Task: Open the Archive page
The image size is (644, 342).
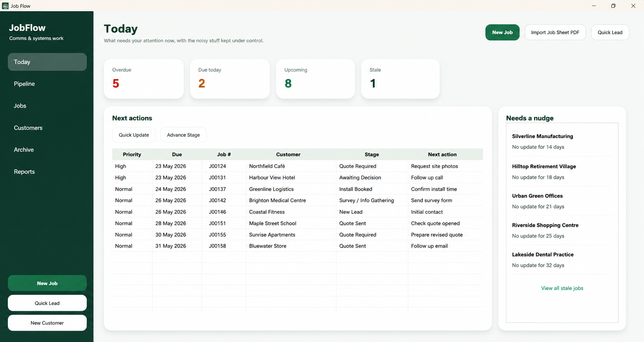Action: tap(47, 150)
